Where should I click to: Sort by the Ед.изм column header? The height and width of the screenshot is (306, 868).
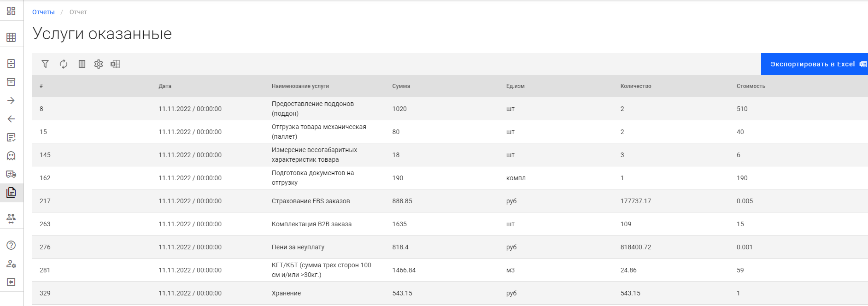point(516,86)
